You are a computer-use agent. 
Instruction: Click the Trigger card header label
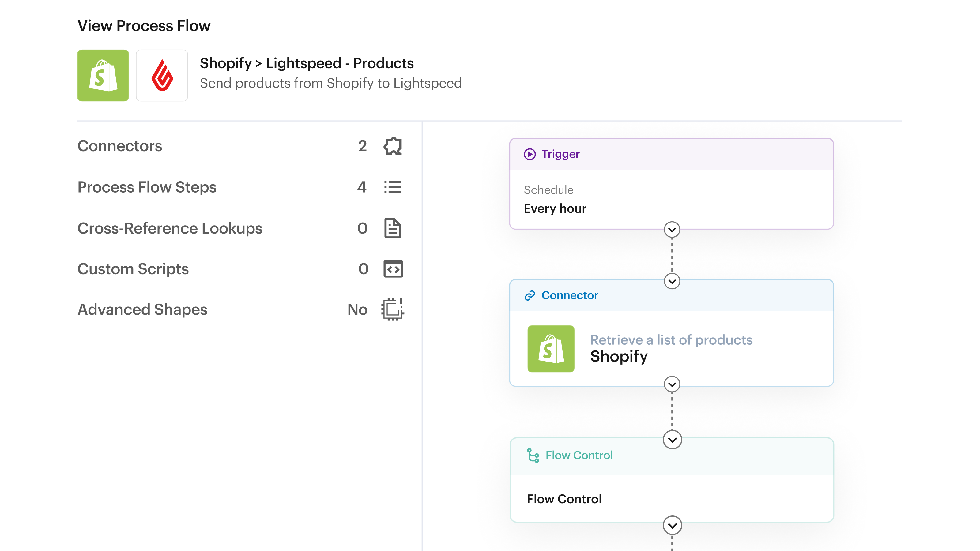pyautogui.click(x=560, y=154)
